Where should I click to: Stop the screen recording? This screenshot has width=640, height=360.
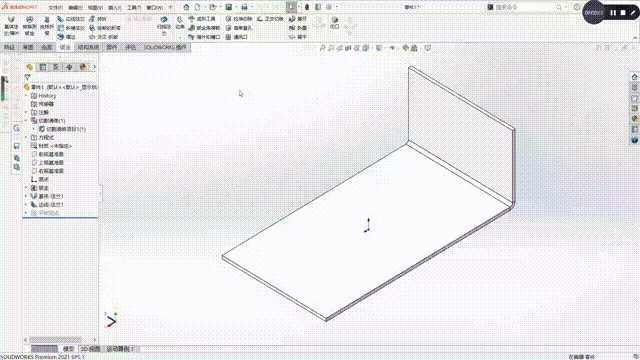(x=623, y=13)
